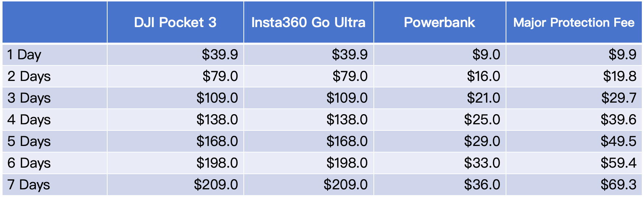The width and height of the screenshot is (644, 198).
Task: Click the $49.5 protection fee cell
Action: pos(574,141)
